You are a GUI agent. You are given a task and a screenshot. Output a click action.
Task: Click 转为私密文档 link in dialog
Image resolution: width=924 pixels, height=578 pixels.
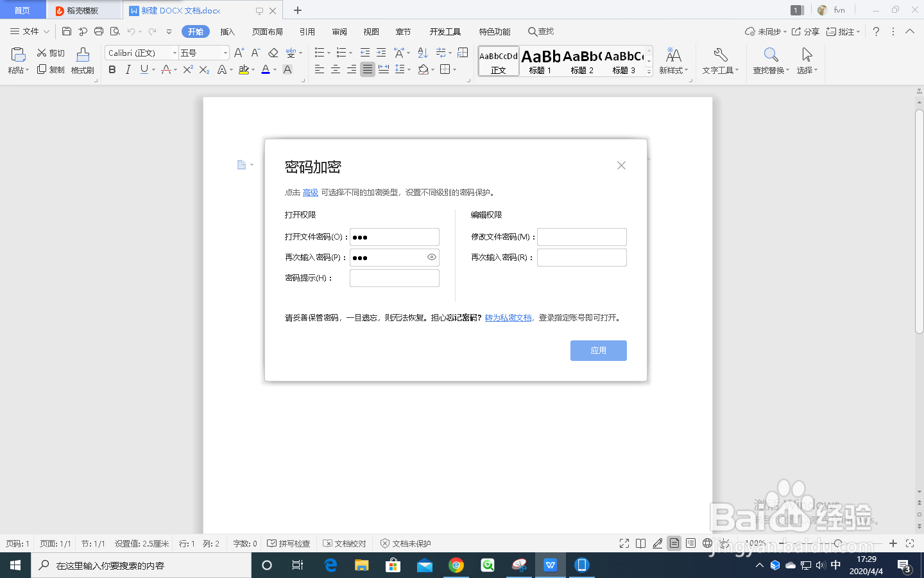508,317
